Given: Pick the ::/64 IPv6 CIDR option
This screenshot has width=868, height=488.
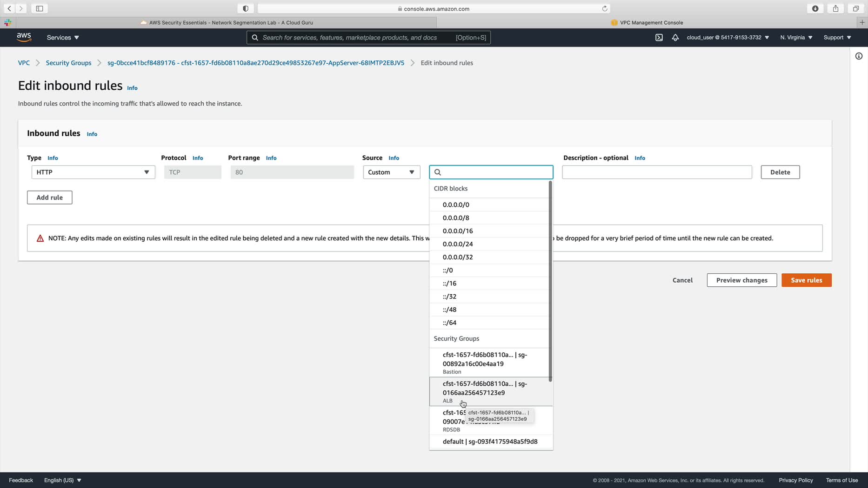Looking at the screenshot, I should (x=489, y=323).
